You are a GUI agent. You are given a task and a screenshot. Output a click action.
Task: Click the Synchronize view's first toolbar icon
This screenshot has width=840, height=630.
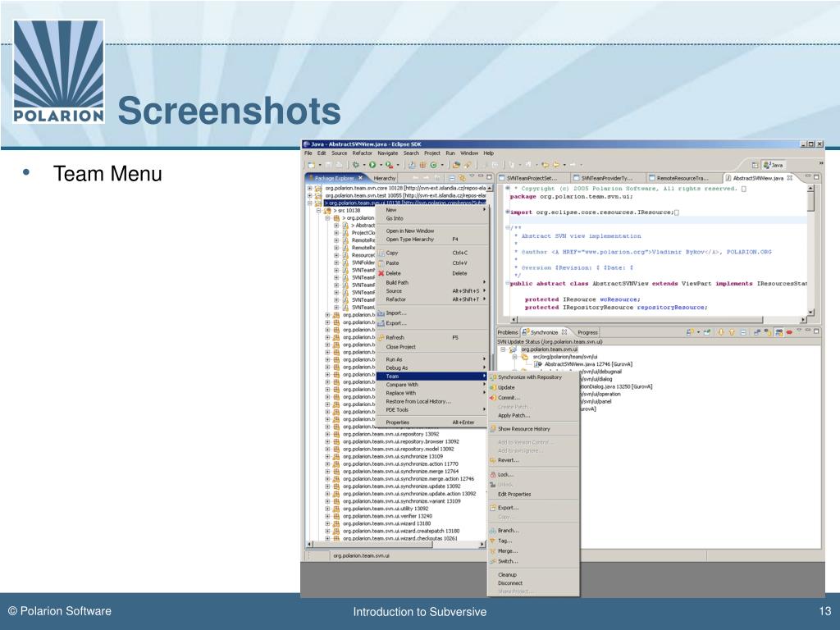691,332
